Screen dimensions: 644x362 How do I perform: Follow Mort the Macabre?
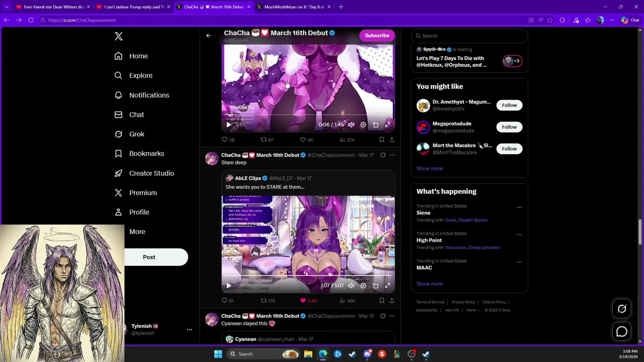509,148
